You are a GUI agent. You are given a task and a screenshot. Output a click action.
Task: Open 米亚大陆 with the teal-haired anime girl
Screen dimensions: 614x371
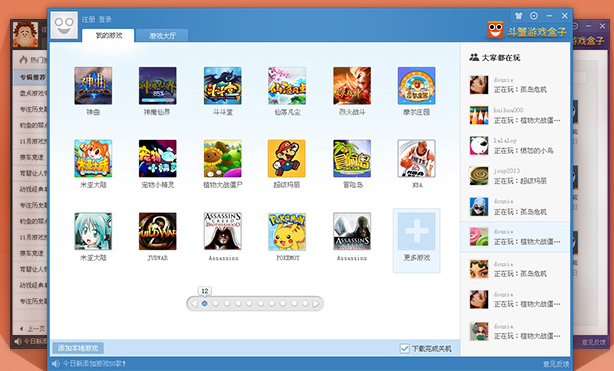click(93, 232)
